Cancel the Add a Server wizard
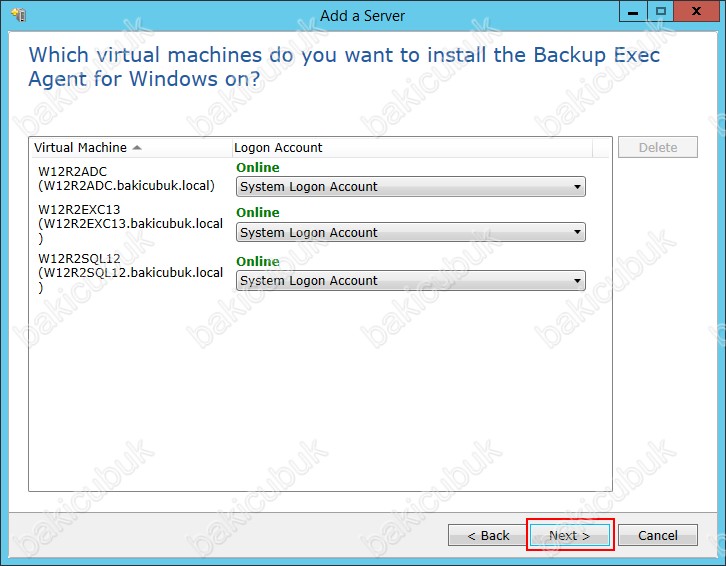Viewport: 726px width, 566px height. click(x=657, y=535)
